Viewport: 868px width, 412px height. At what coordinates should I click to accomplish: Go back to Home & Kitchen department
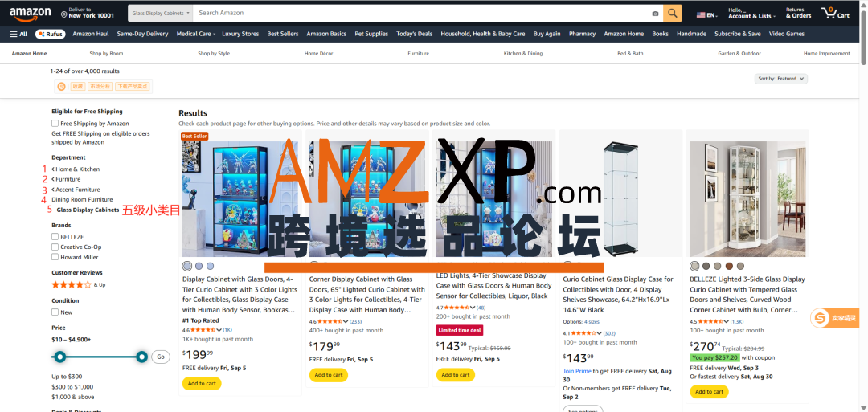pos(76,169)
